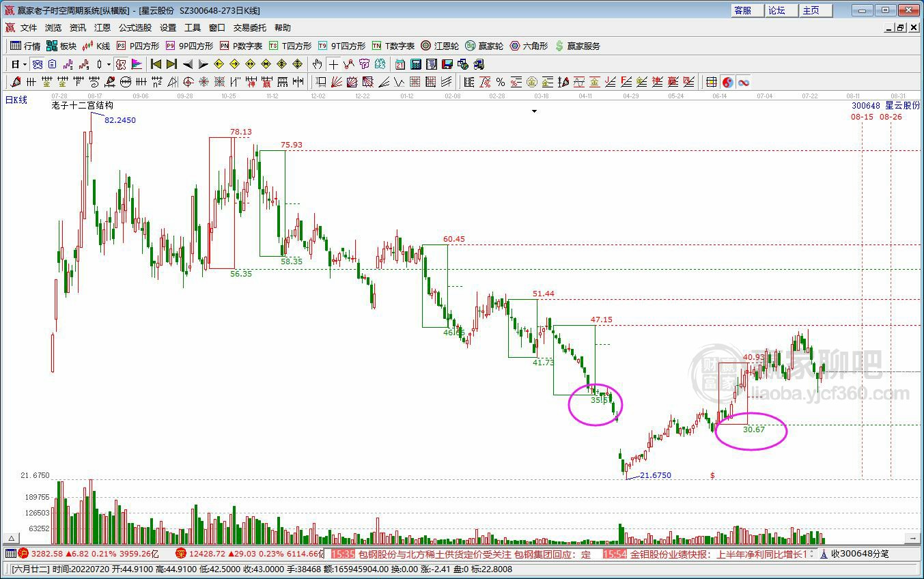The image size is (924, 579).
Task: Open the 资讯 menu
Action: click(78, 28)
